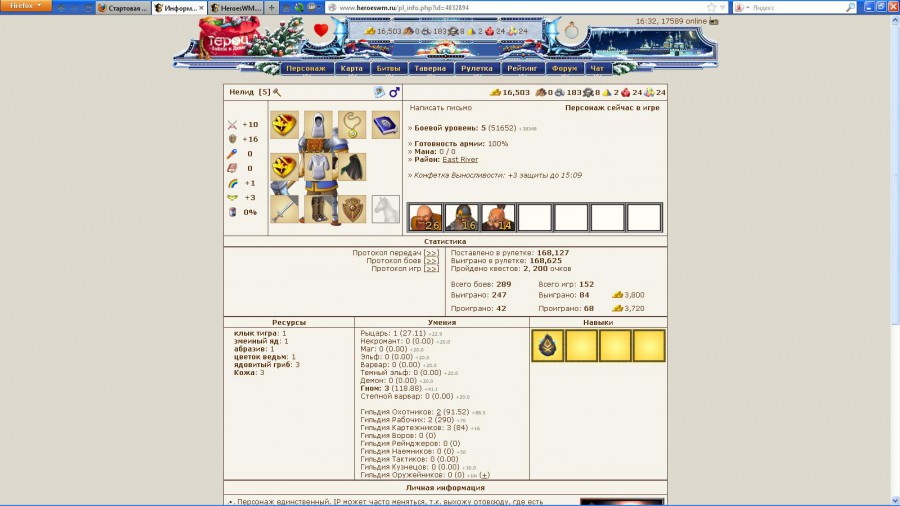The width and height of the screenshot is (900, 506).
Task: Click the gold icon beside 3,800
Action: click(x=618, y=295)
